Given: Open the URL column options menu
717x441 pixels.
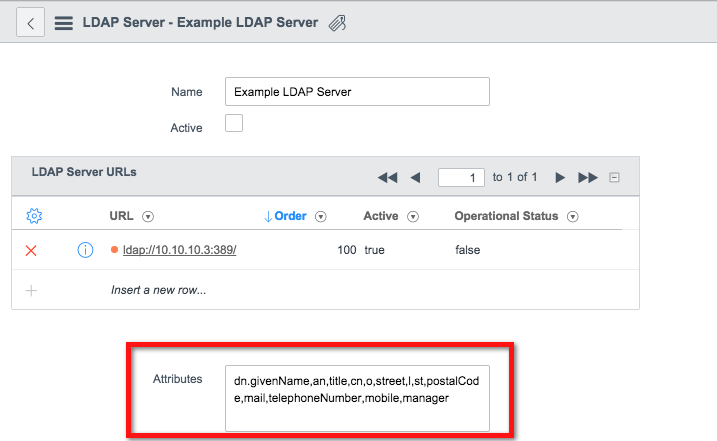Looking at the screenshot, I should [148, 216].
